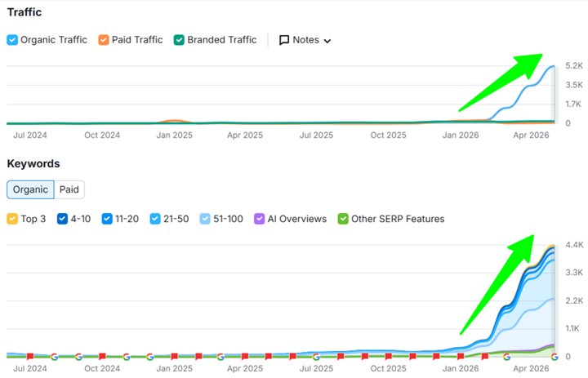The image size is (588, 378).
Task: Click the 5.2K axis label in Traffic chart
Action: pos(574,66)
